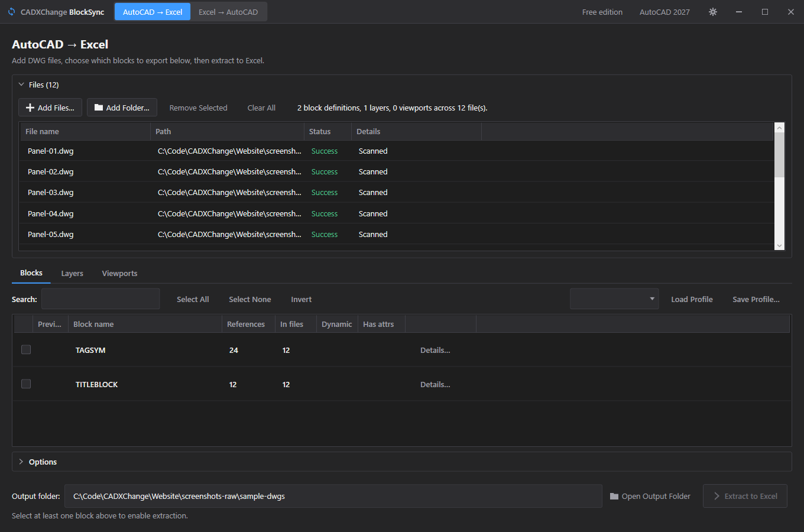This screenshot has width=804, height=532.
Task: Sort blocks by In files header
Action: 296,324
